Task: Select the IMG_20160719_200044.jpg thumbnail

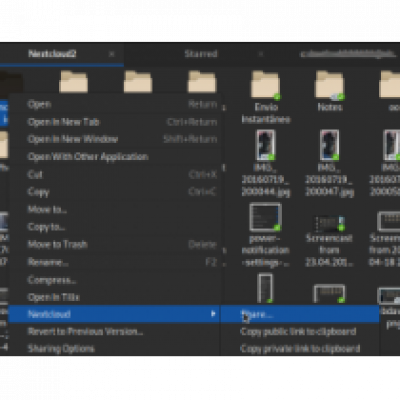Action: 265,145
